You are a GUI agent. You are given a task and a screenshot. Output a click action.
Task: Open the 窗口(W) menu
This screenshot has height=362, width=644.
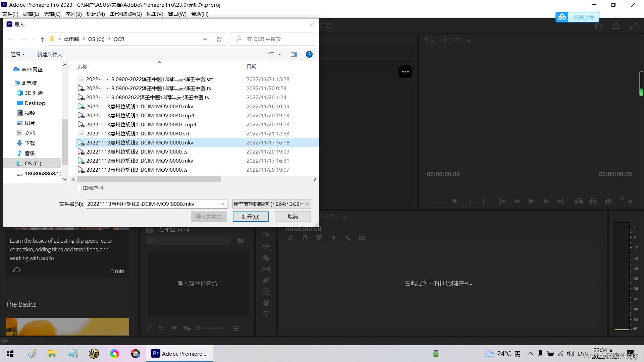pyautogui.click(x=177, y=14)
